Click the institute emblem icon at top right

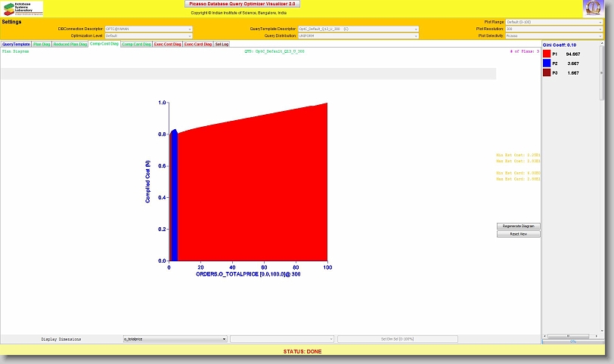pos(594,8)
